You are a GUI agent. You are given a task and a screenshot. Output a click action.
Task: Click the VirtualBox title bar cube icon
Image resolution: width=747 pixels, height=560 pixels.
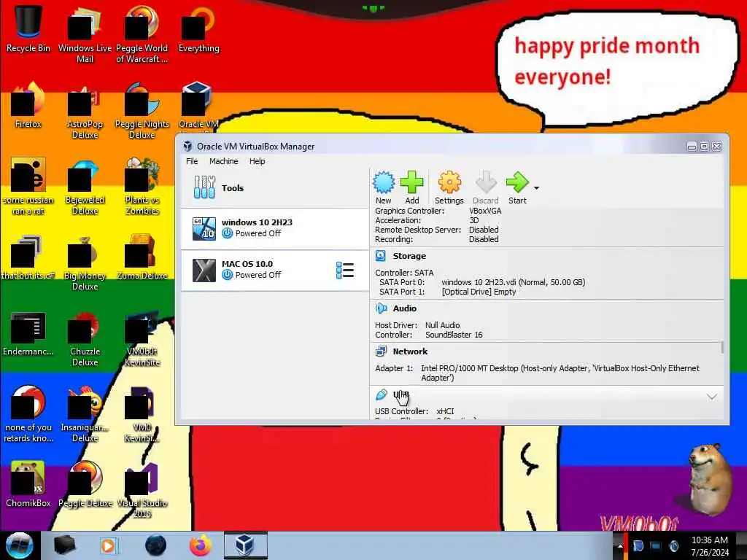(x=187, y=146)
